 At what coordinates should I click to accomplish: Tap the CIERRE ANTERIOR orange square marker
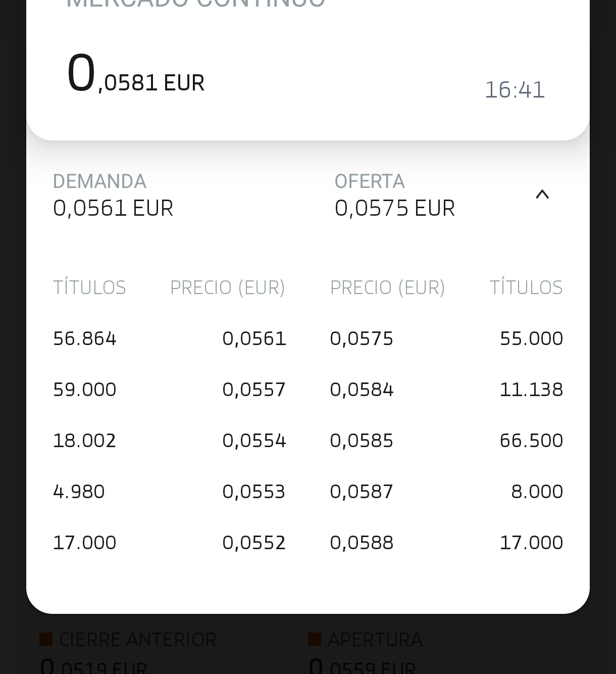coord(46,639)
